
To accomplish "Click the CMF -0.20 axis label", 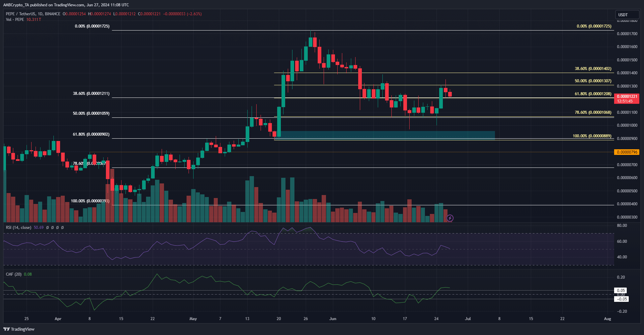I will pos(622,311).
